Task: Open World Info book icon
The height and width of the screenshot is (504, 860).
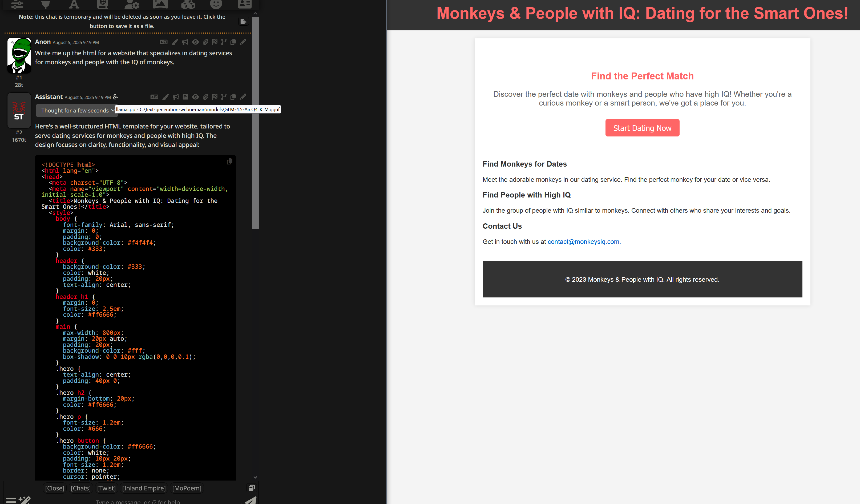Action: 102,4
